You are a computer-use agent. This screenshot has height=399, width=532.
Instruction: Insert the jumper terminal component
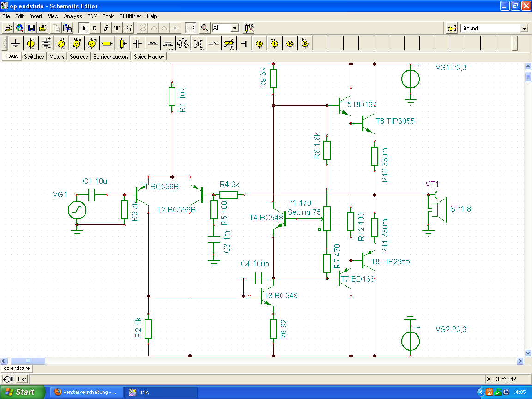244,44
